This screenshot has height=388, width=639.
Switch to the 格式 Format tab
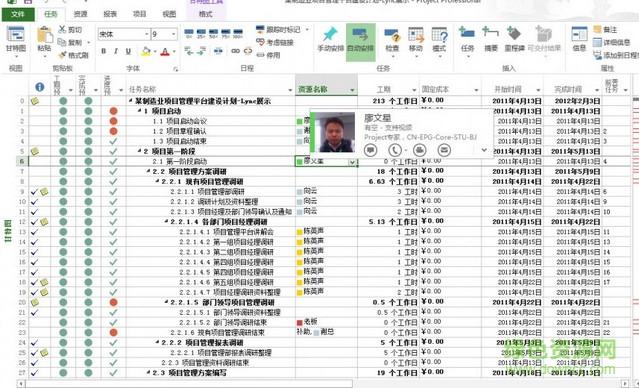pos(206,14)
